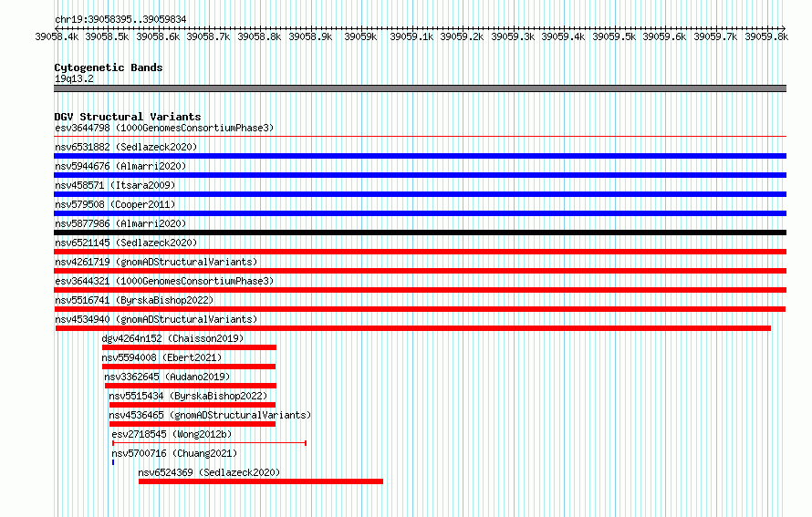
Task: Click ruler position 39059k
Action: (x=360, y=36)
